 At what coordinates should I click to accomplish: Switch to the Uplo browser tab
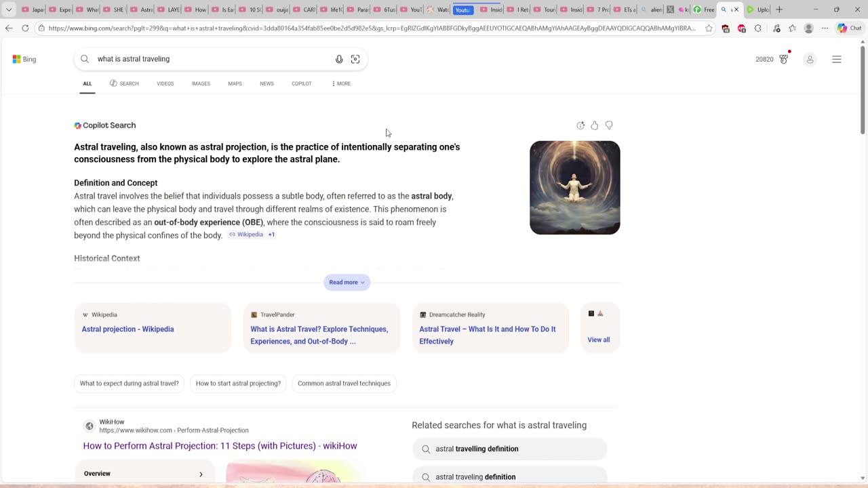tap(757, 9)
